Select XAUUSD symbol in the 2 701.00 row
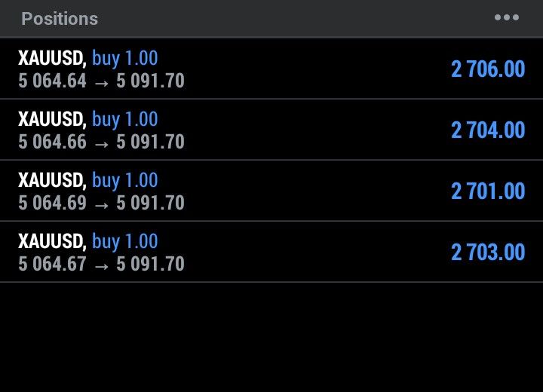The height and width of the screenshot is (392, 543). click(51, 180)
